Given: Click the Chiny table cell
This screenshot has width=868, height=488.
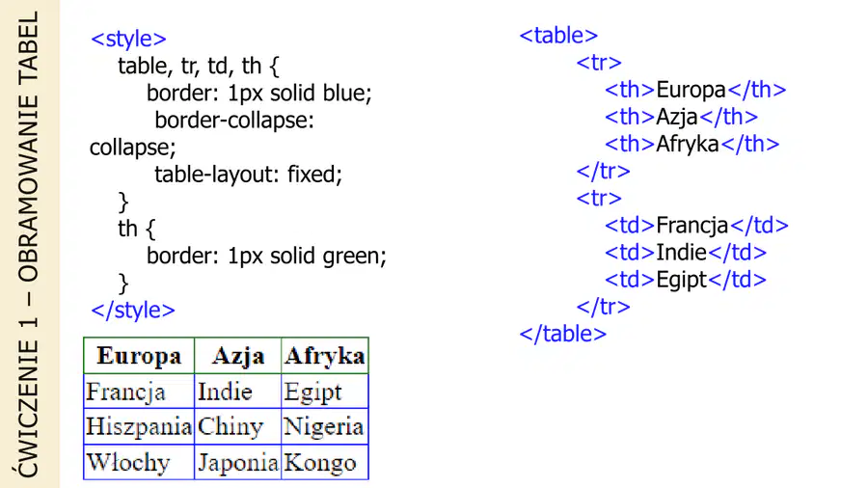Looking at the screenshot, I should point(238,426).
